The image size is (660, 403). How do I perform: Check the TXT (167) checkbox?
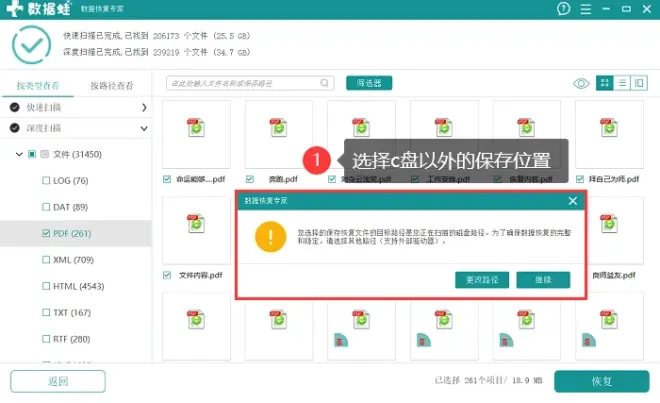pyautogui.click(x=46, y=312)
